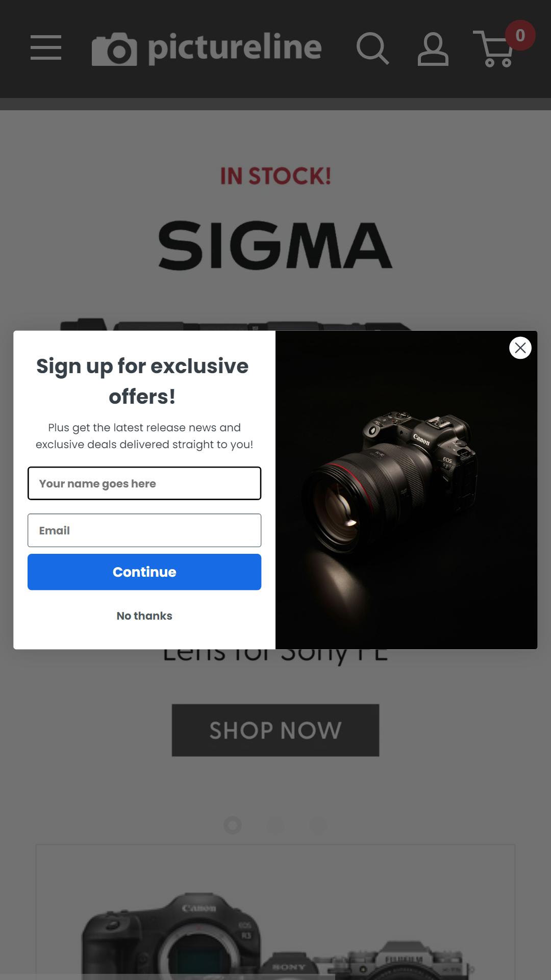Dismiss popup with No thanks

tap(144, 616)
